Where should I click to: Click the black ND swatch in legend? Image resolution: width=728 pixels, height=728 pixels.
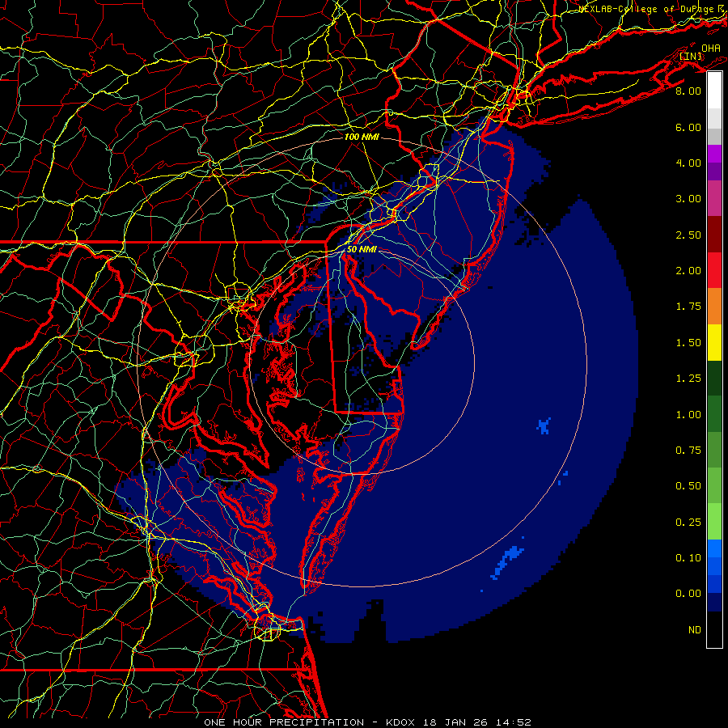click(x=714, y=629)
